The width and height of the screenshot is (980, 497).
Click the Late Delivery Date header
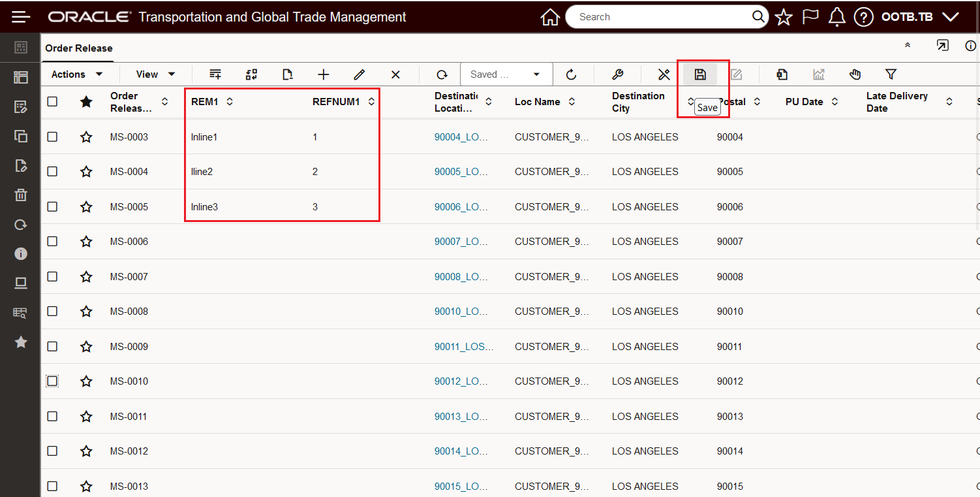click(897, 102)
